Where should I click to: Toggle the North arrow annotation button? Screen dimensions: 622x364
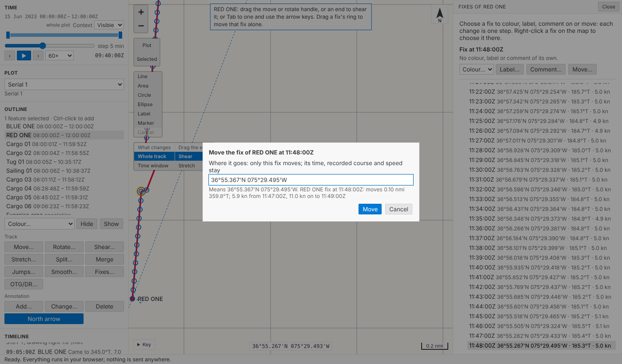[44, 319]
